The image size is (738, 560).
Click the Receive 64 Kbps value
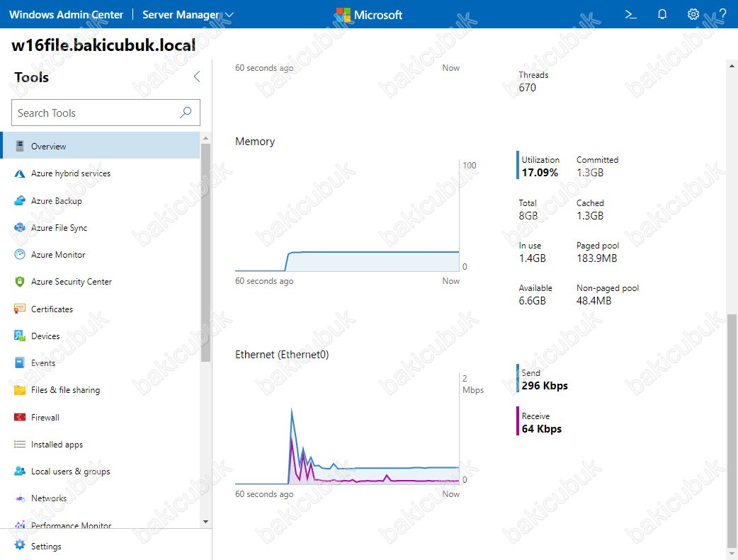click(x=541, y=429)
